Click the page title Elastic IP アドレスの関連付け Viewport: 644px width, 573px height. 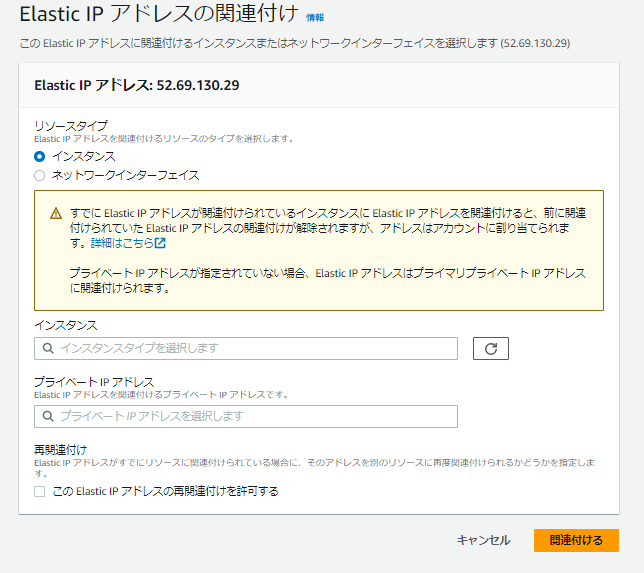159,14
